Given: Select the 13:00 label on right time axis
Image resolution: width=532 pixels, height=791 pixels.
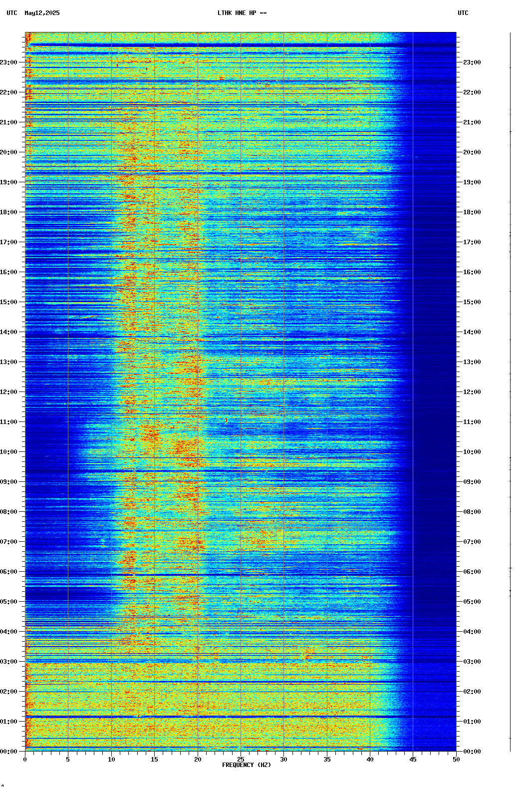Looking at the screenshot, I should (x=472, y=362).
